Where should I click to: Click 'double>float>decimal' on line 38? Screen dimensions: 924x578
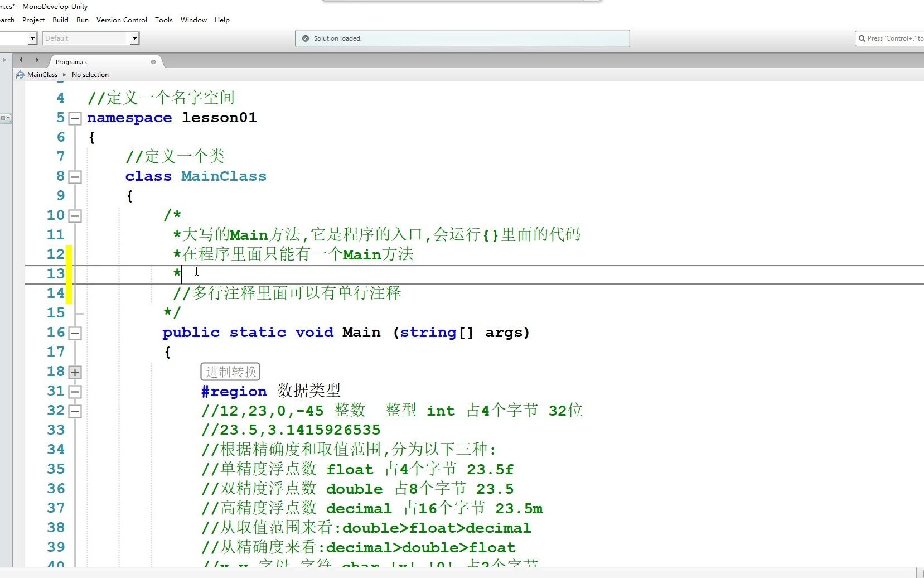pos(437,528)
